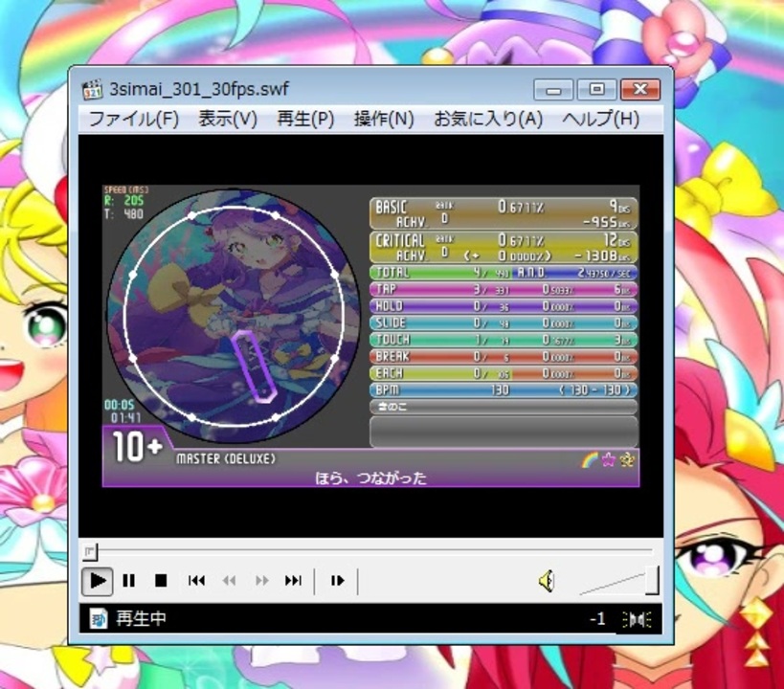Click the BPM 130 row
The image size is (784, 689).
pos(504,390)
